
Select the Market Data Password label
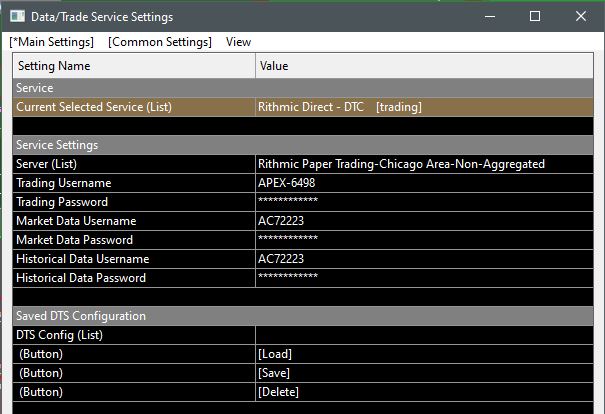click(74, 240)
